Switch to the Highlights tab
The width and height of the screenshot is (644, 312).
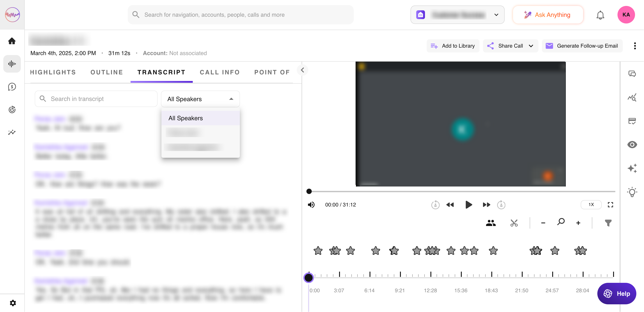tap(53, 72)
